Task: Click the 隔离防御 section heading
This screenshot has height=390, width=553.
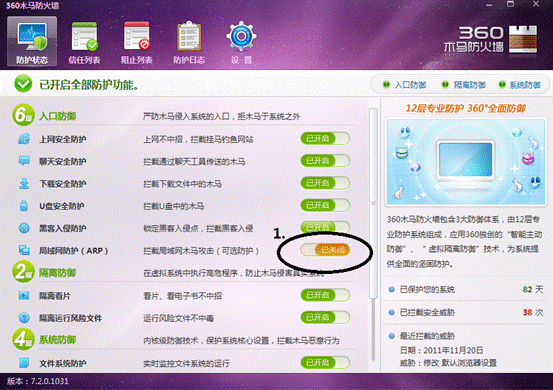Action: click(x=57, y=273)
